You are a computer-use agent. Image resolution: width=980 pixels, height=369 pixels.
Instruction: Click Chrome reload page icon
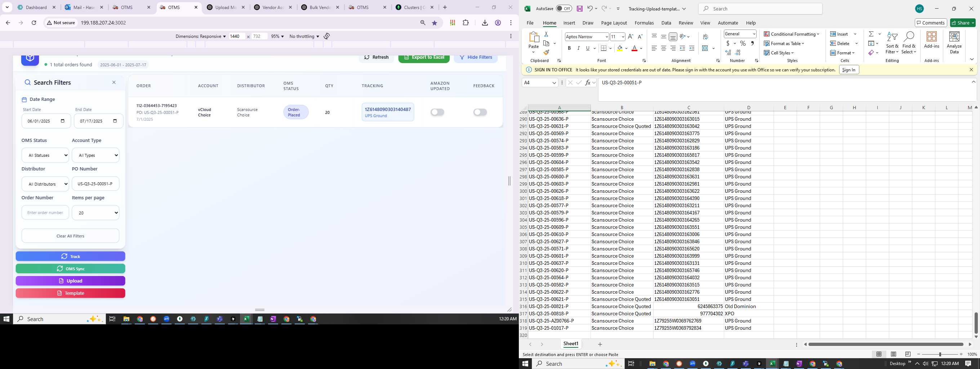click(34, 23)
